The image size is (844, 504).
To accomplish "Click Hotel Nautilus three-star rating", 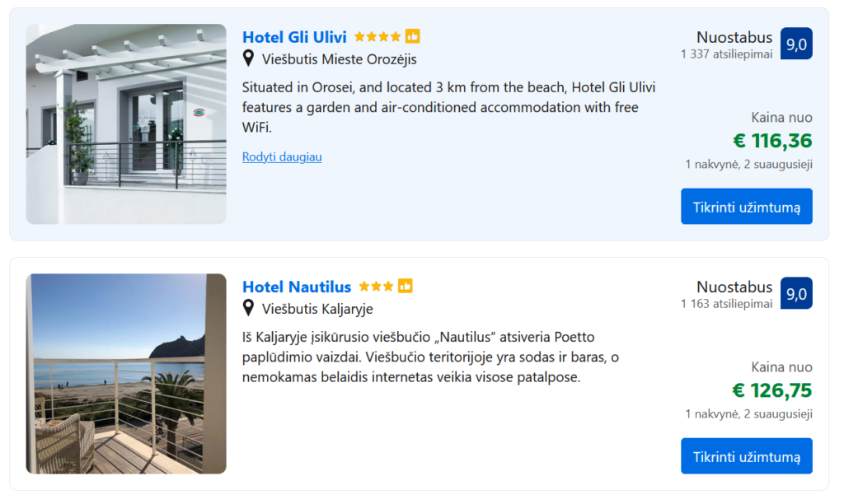I will click(x=376, y=287).
